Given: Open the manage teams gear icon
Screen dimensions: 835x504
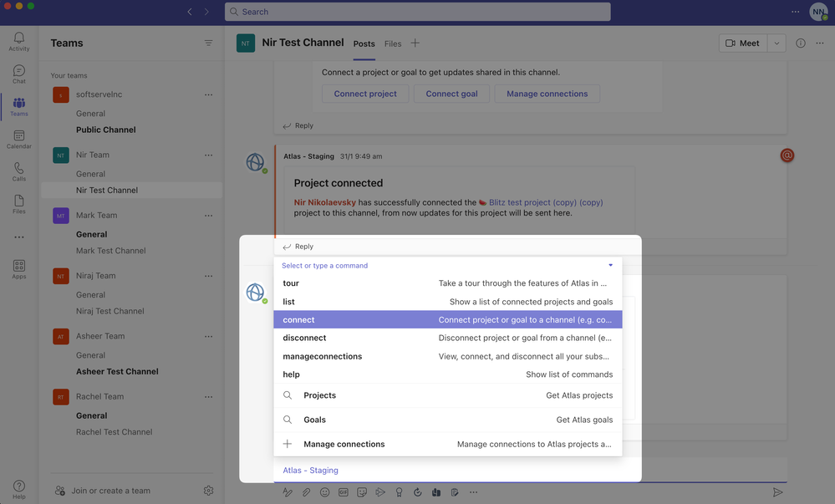Looking at the screenshot, I should coord(208,490).
